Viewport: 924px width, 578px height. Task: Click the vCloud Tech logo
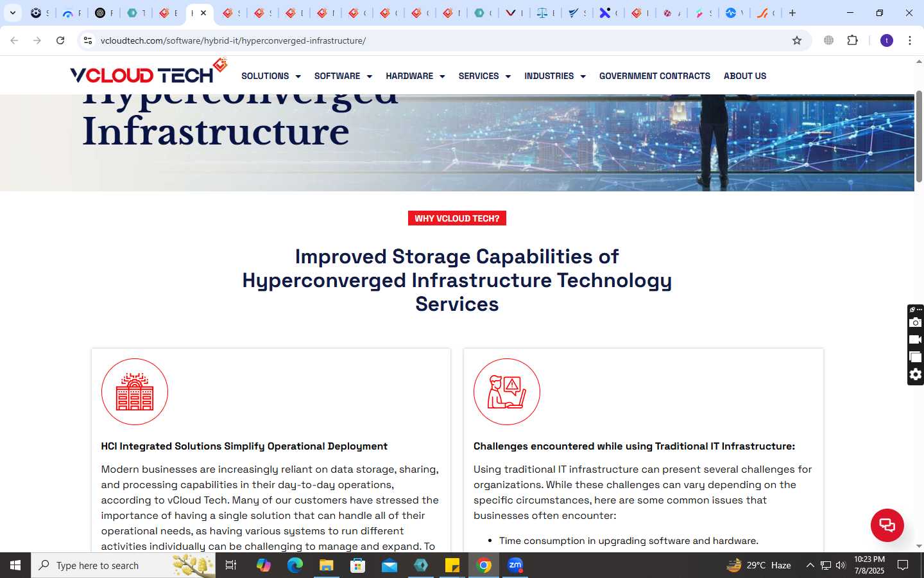click(149, 72)
